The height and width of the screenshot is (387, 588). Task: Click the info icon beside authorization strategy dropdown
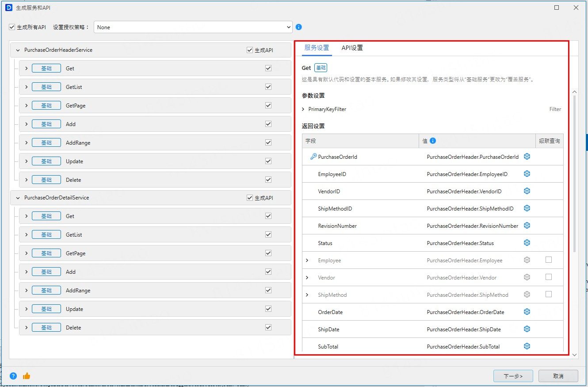[x=299, y=27]
